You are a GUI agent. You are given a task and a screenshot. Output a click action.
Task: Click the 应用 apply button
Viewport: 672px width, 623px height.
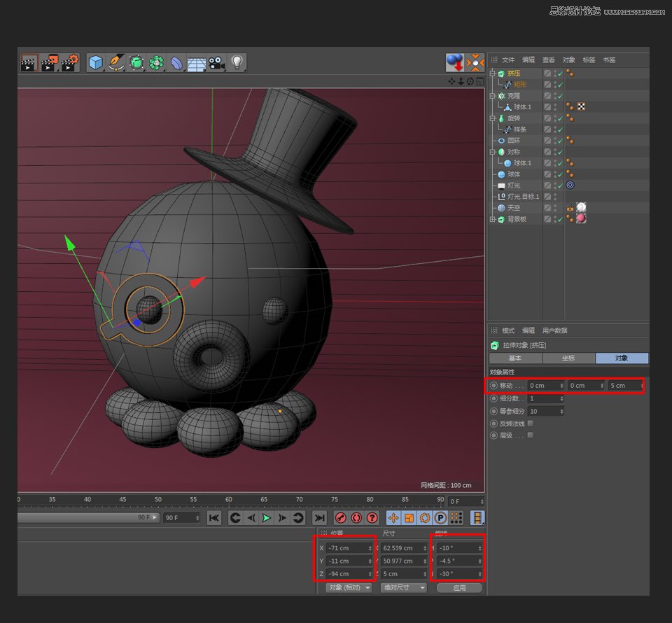point(459,588)
